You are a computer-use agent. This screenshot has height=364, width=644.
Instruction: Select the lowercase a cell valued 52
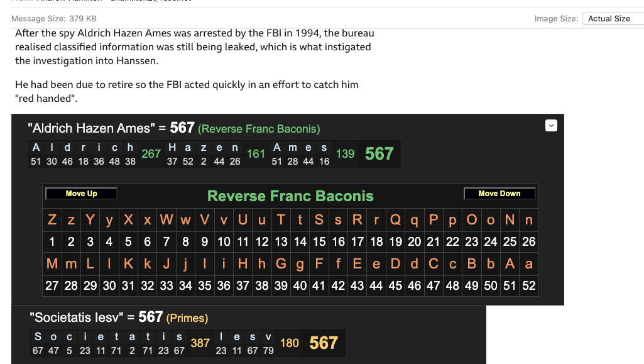tap(528, 264)
